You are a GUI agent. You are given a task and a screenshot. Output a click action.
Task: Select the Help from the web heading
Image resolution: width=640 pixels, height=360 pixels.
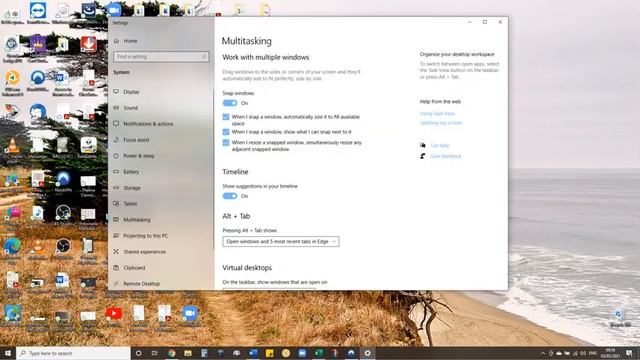coord(440,102)
